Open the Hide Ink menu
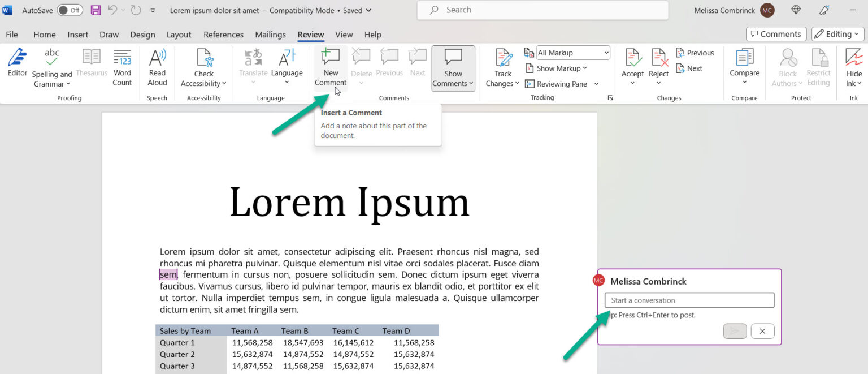 point(854,68)
